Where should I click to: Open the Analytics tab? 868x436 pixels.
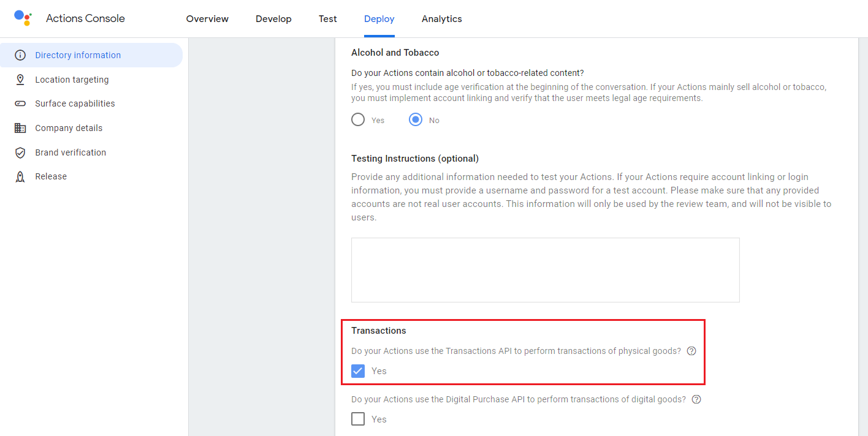tap(441, 19)
